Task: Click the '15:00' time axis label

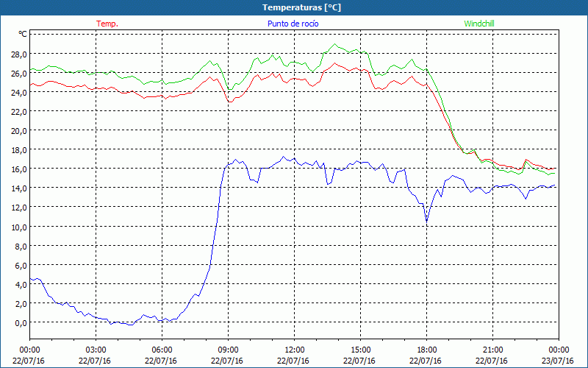Action: click(x=360, y=350)
